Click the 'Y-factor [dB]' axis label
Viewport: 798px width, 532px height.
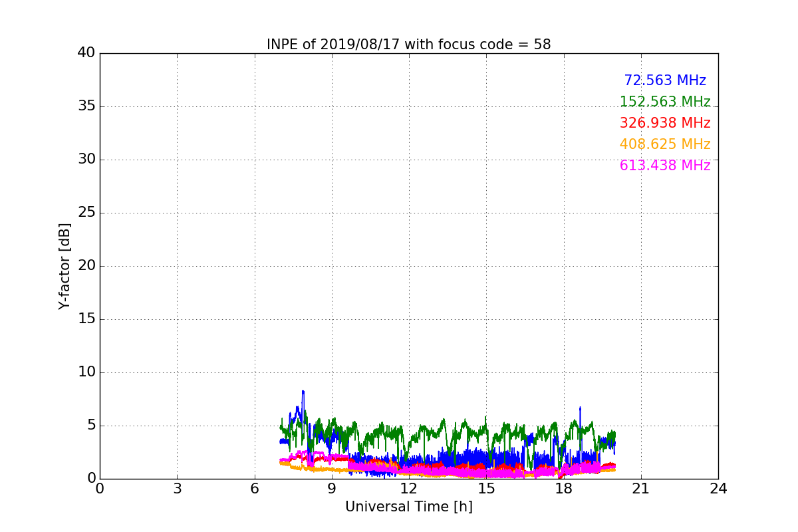(x=65, y=266)
